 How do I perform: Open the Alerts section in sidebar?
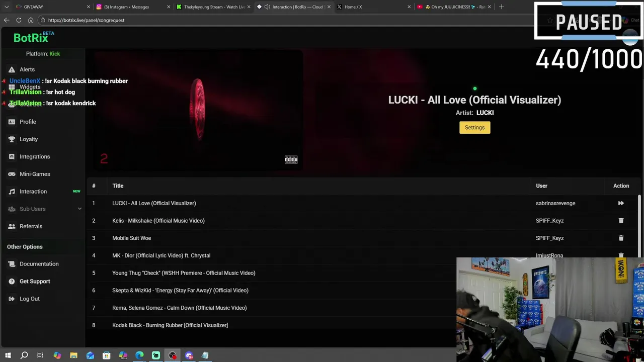27,69
